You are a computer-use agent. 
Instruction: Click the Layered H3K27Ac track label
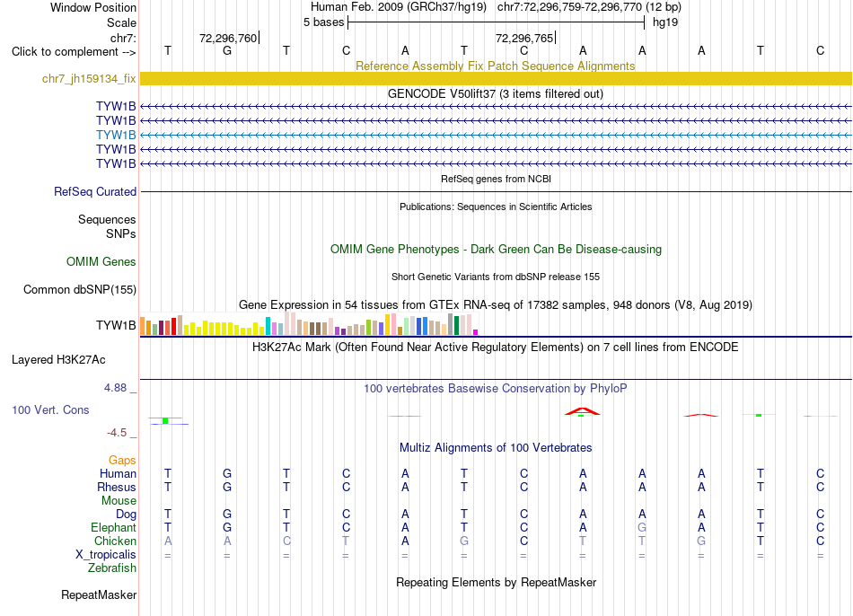click(x=58, y=360)
